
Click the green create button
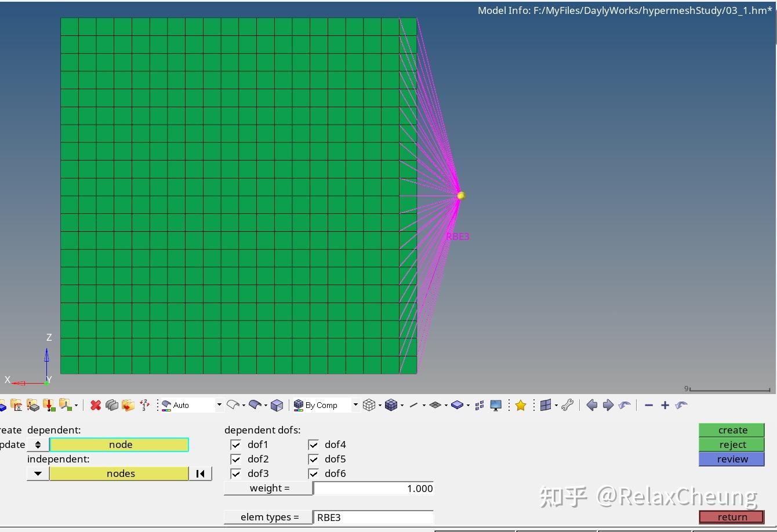731,429
